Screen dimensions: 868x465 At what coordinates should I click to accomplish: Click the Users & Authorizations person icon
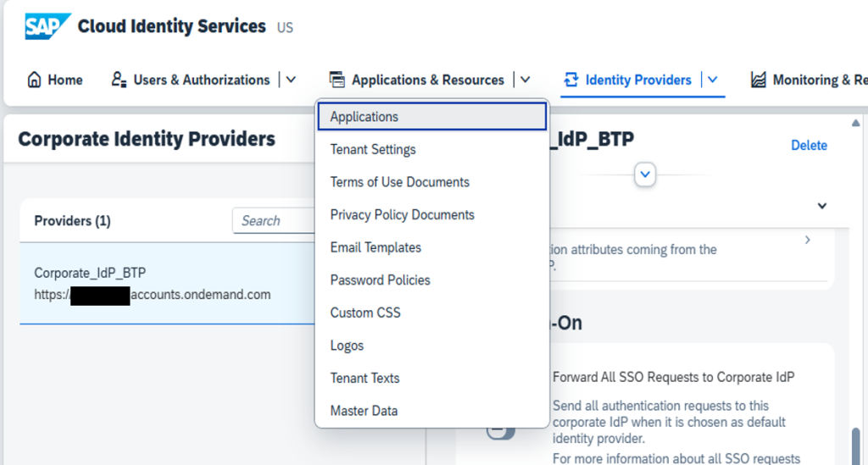[x=119, y=80]
